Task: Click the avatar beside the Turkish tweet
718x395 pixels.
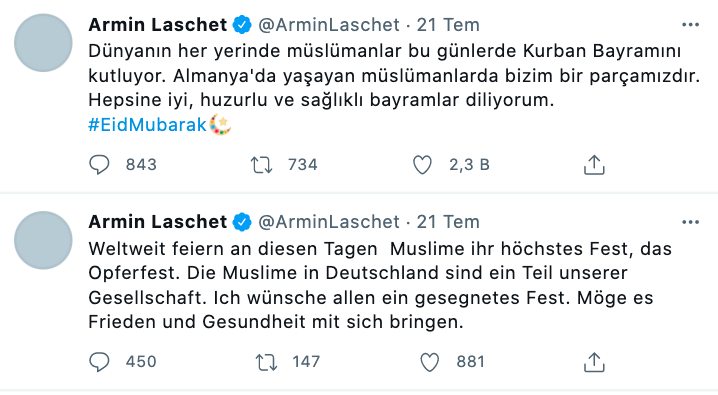Action: [x=43, y=43]
